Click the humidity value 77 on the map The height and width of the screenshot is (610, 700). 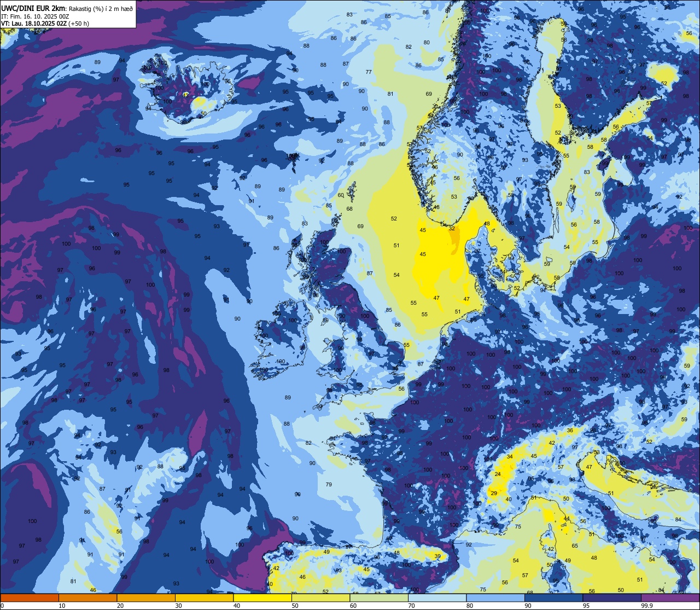coord(369,72)
